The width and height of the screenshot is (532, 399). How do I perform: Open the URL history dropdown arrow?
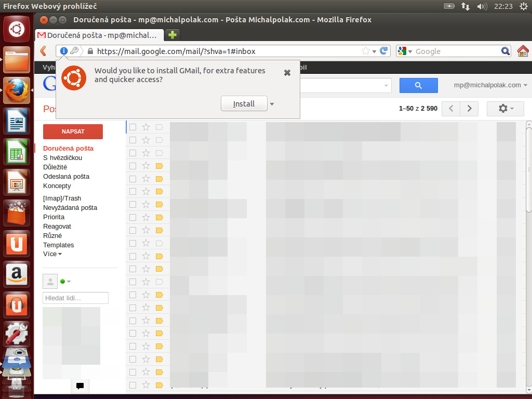click(374, 51)
